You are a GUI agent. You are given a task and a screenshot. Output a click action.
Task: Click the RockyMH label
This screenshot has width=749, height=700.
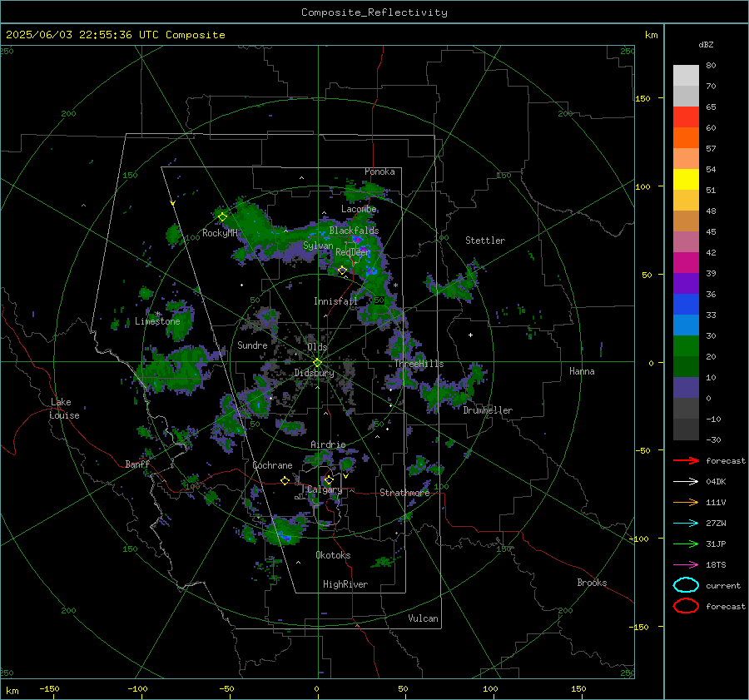pos(220,233)
